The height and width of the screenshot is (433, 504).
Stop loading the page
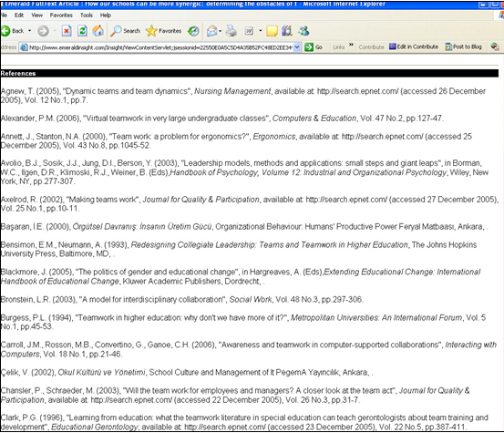coord(67,31)
